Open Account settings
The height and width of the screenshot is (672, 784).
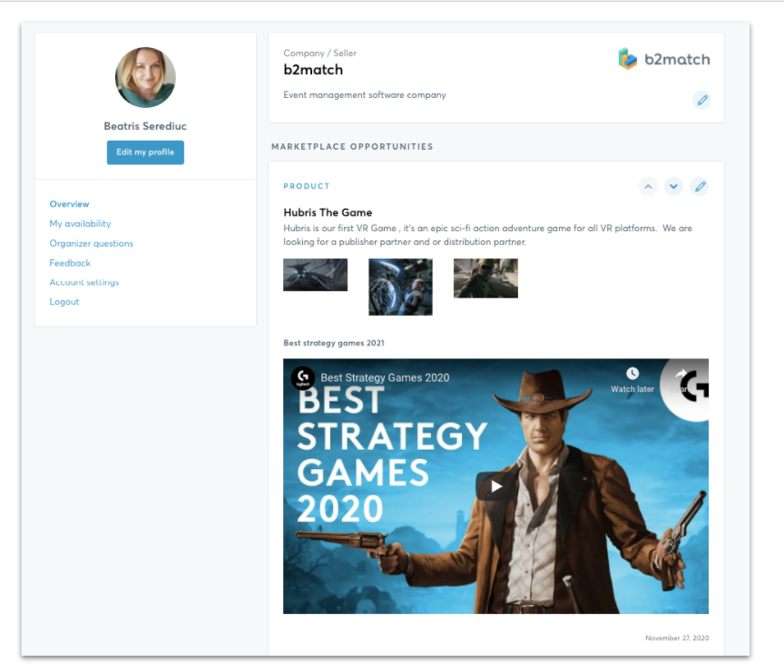pos(84,282)
